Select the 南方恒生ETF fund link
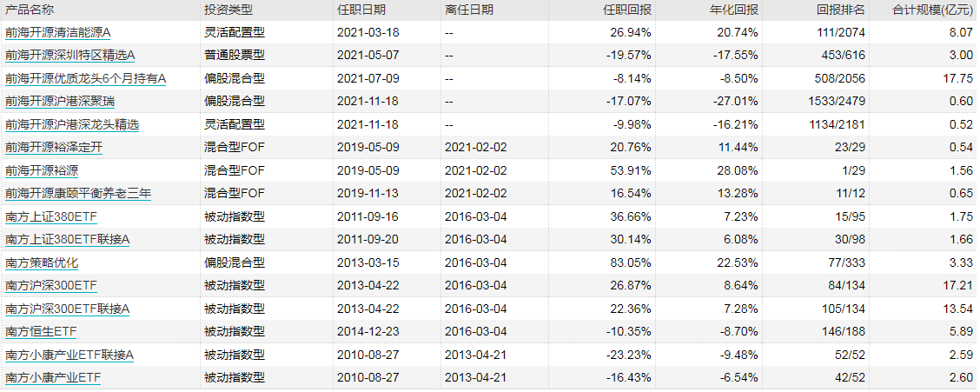980x392 pixels. pos(41,331)
